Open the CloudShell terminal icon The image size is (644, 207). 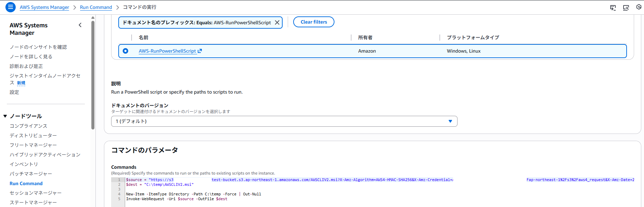click(613, 8)
